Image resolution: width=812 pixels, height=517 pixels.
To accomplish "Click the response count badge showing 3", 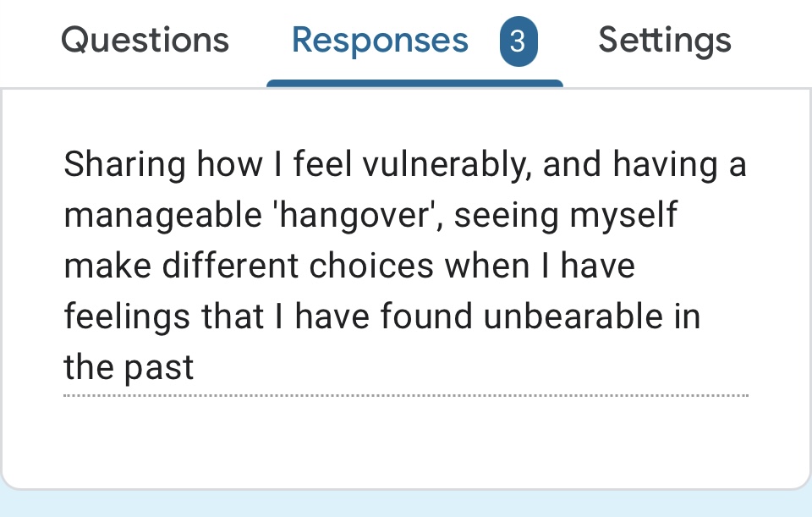I will click(518, 41).
